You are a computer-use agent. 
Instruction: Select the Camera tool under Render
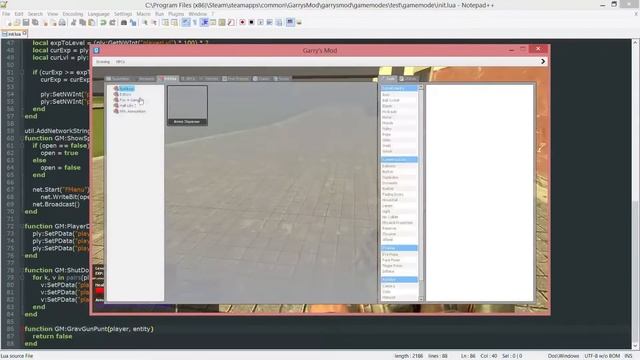point(389,286)
